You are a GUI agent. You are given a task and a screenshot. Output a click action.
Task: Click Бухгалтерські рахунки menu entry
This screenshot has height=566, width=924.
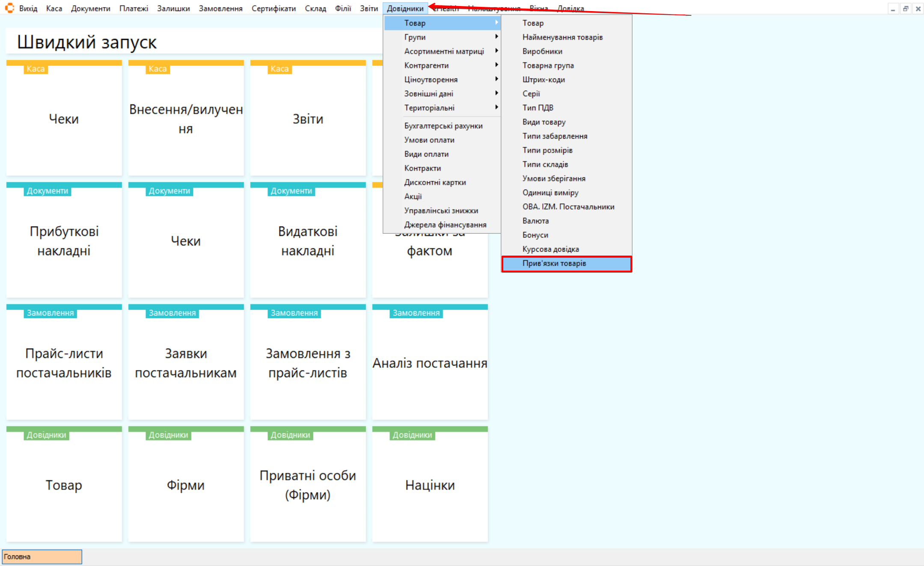coord(443,125)
